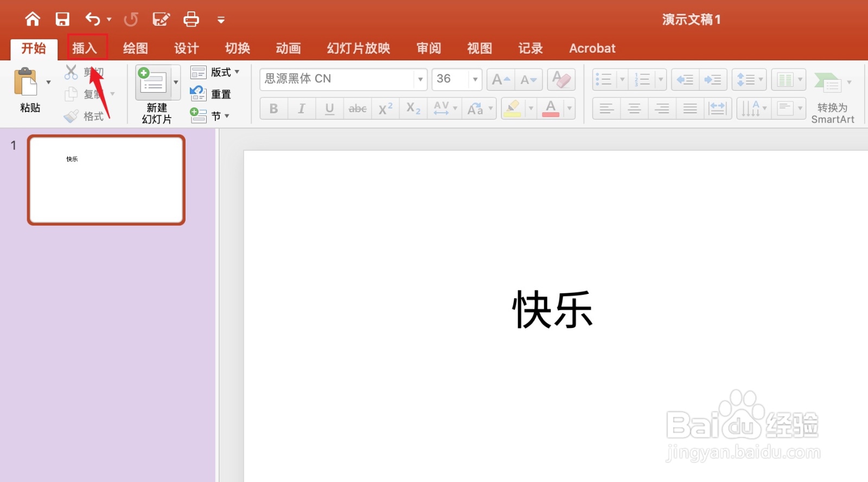Decrease font size with the small A
Screen dimensions: 868x482
click(x=528, y=80)
